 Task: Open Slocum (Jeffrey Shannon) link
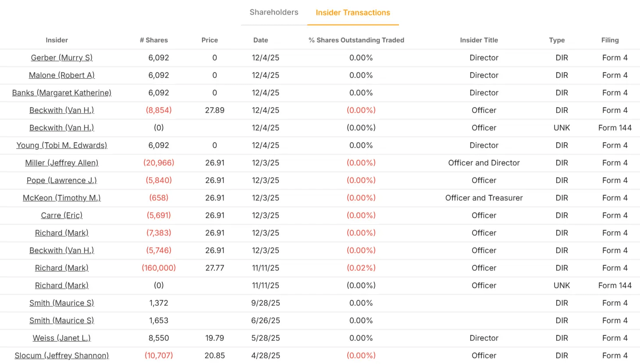62,355
